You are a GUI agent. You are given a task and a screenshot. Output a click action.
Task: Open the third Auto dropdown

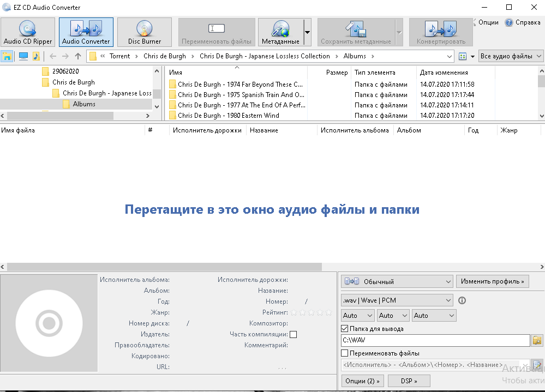[x=434, y=315]
